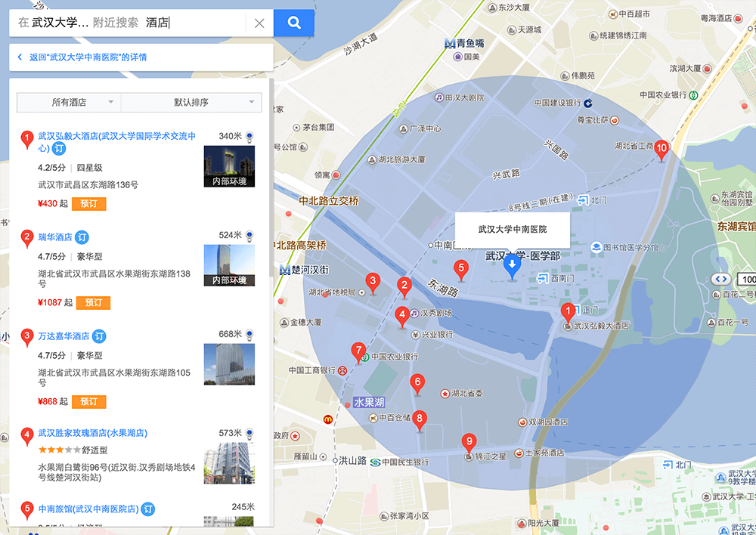This screenshot has width=756, height=535.
Task: Go back to 武汉大学中南医院 details link
Action: click(x=88, y=57)
